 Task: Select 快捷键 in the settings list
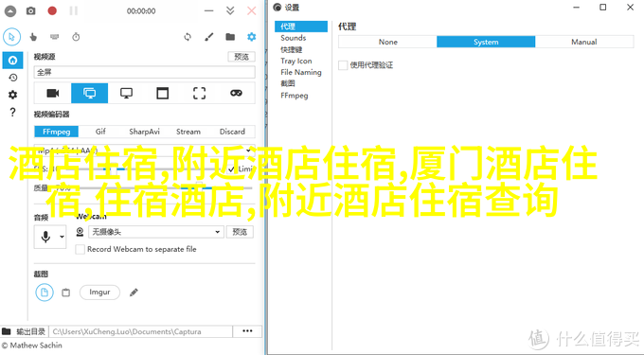(292, 49)
